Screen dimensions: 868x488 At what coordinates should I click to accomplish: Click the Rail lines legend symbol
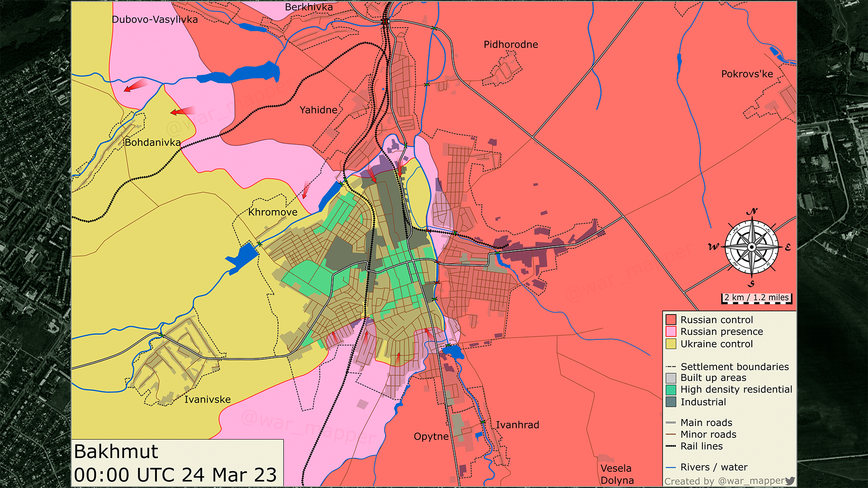[671, 446]
